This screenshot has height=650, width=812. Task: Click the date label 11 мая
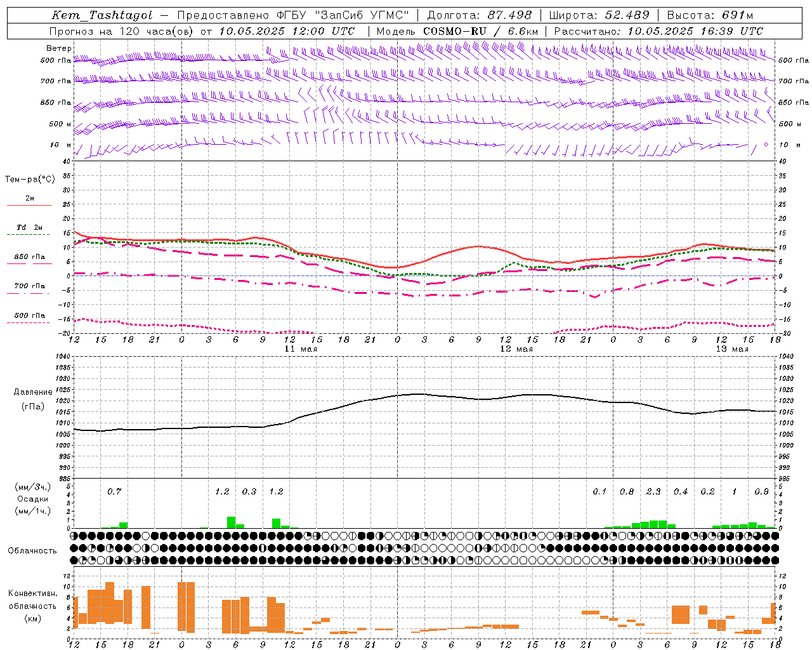click(x=301, y=349)
